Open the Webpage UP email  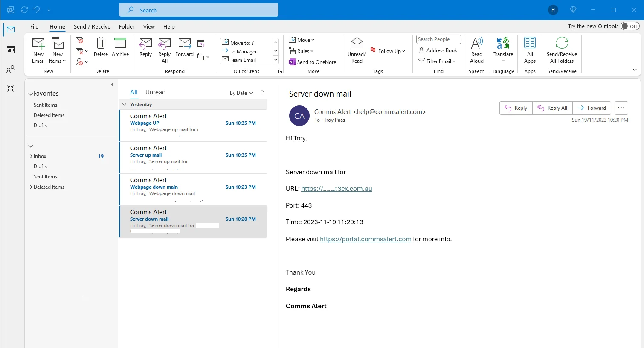193,126
